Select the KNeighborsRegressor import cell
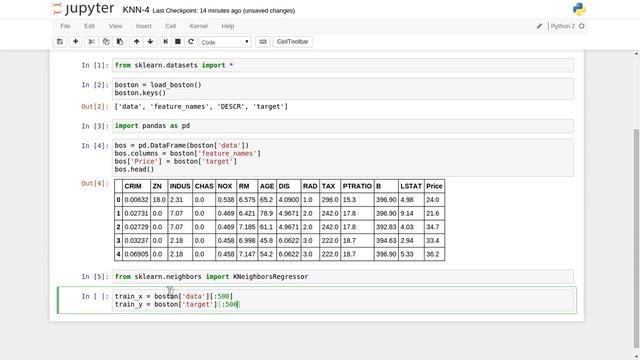This screenshot has width=640, height=360. tap(343, 277)
